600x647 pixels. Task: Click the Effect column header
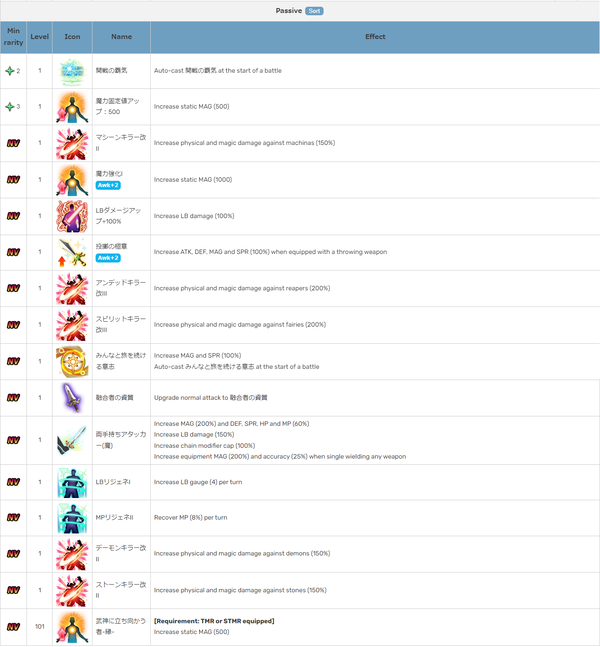375,37
